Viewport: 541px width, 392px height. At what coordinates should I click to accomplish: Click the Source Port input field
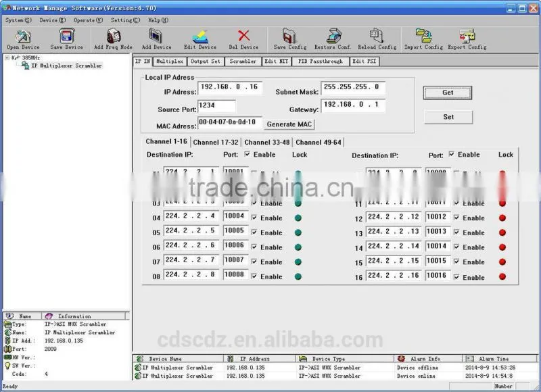tap(216, 106)
